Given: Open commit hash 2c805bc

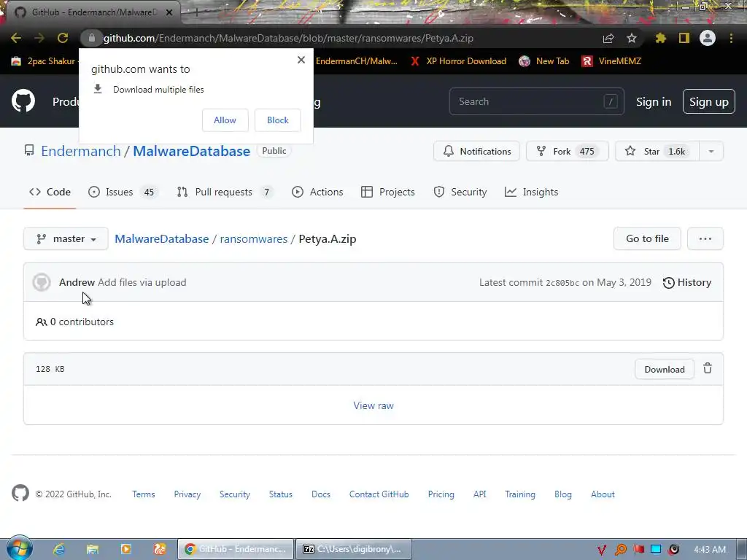Looking at the screenshot, I should pyautogui.click(x=562, y=283).
